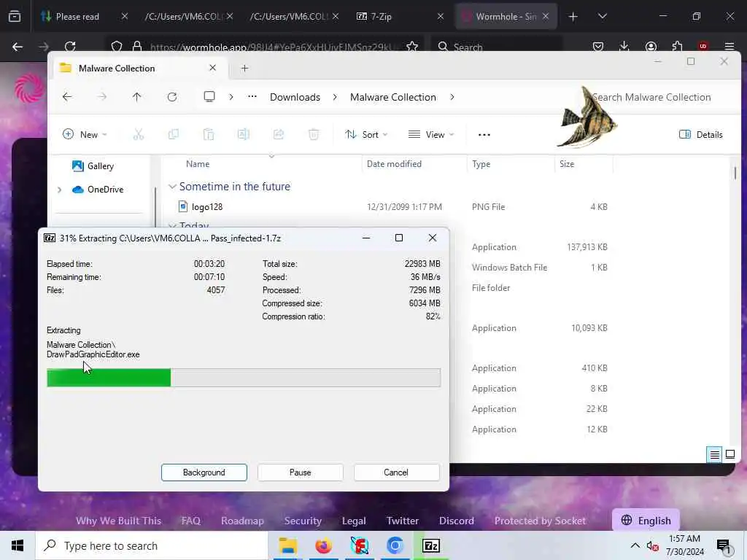The image size is (747, 560).
Task: Open Firefox View icon
Action: (x=15, y=17)
